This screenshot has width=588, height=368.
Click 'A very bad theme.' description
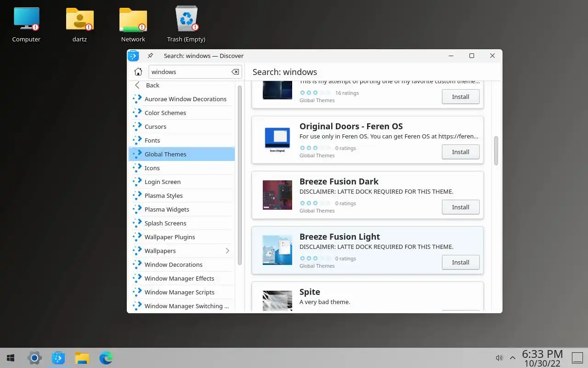point(325,302)
